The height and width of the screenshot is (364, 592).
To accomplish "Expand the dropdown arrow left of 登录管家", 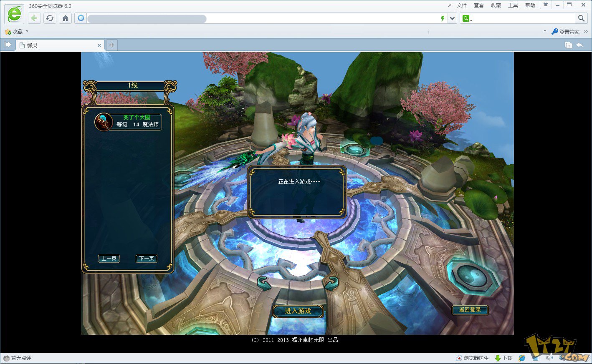I will [545, 31].
